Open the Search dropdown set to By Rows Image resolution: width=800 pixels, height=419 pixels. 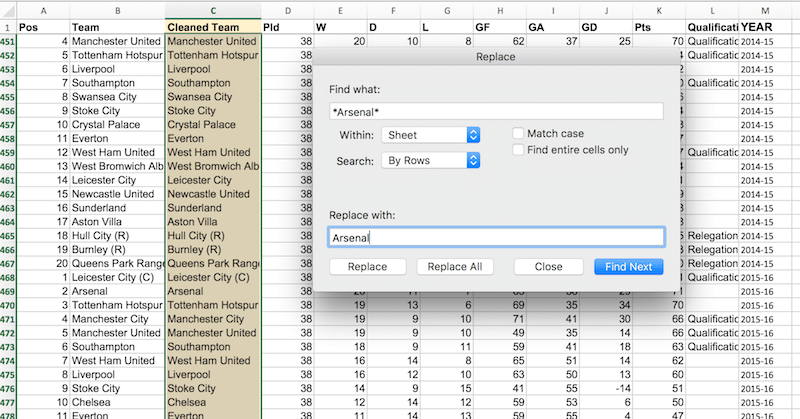[431, 160]
